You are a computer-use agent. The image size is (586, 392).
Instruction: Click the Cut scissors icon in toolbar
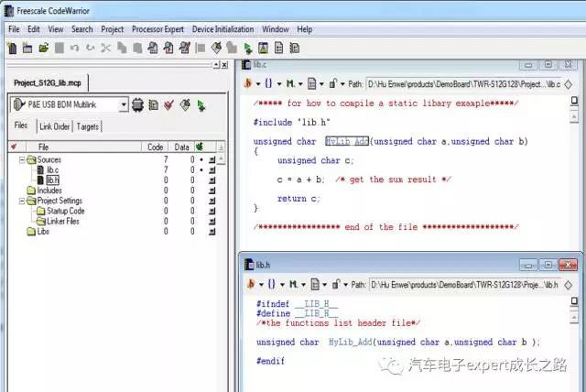pyautogui.click(x=106, y=48)
